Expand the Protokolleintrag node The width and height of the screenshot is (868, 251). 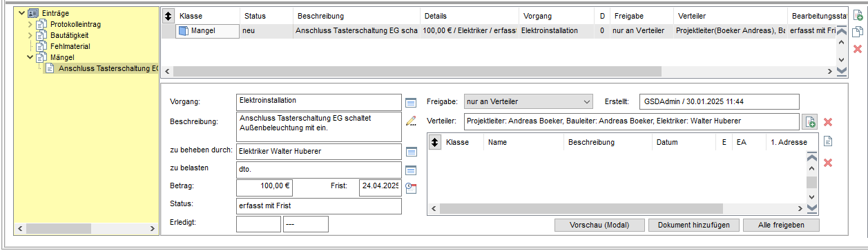click(x=30, y=24)
